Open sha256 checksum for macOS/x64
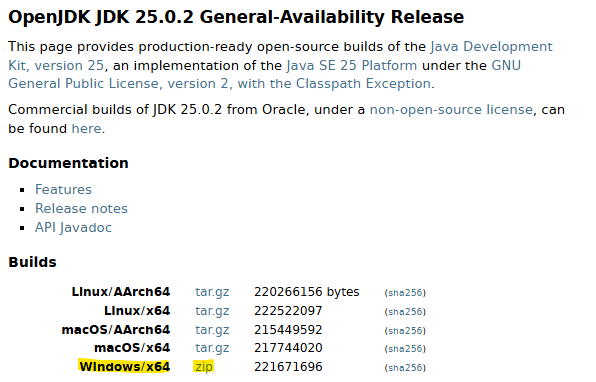Screen dimensions: 596x382 (x=405, y=349)
